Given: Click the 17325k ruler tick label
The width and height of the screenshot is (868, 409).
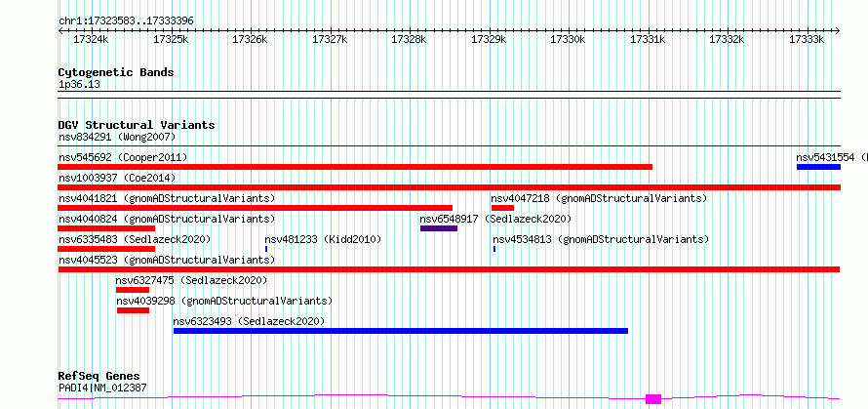Looking at the screenshot, I should click(x=171, y=39).
